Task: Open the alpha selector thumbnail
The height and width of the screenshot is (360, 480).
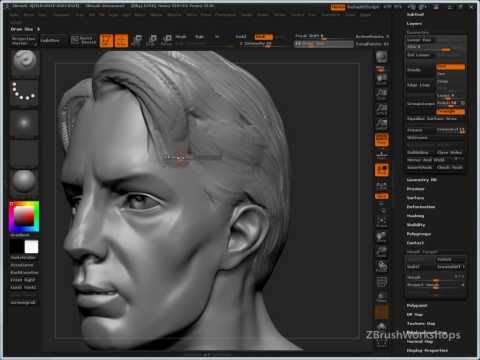Action: click(24, 122)
